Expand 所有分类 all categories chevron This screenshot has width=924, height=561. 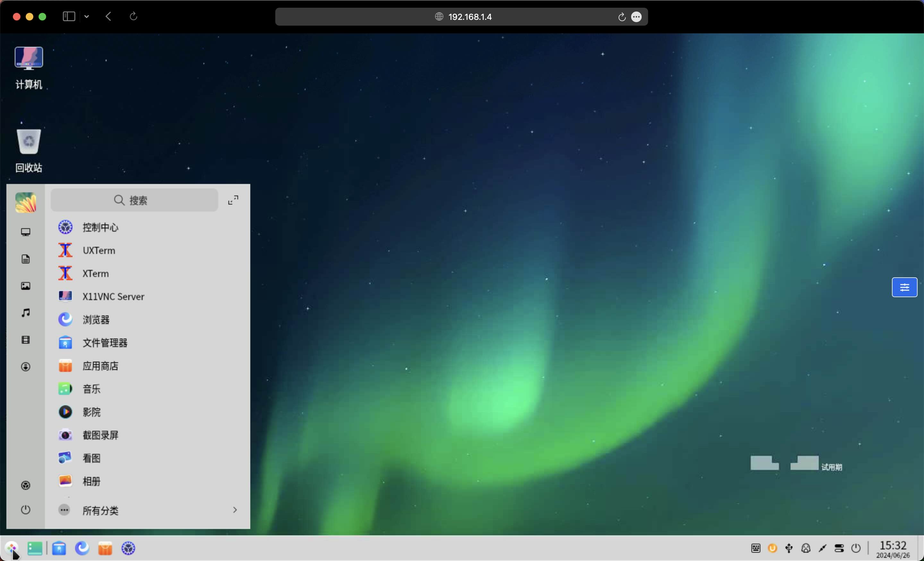[235, 510]
